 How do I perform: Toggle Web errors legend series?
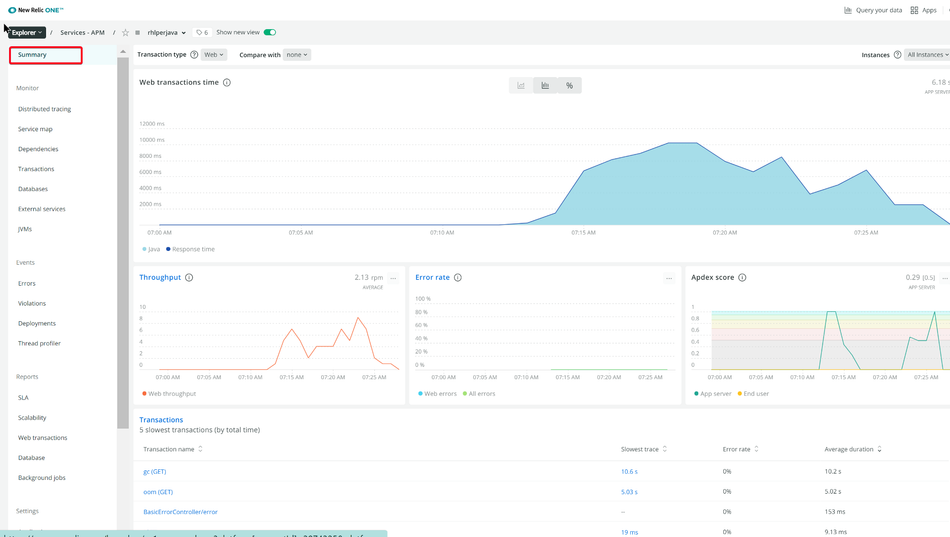click(x=437, y=394)
